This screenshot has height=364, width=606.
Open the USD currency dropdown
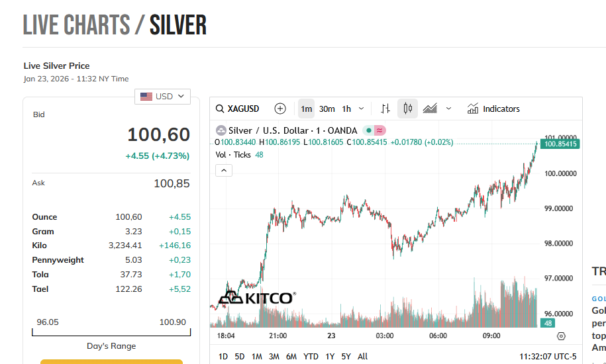click(162, 97)
